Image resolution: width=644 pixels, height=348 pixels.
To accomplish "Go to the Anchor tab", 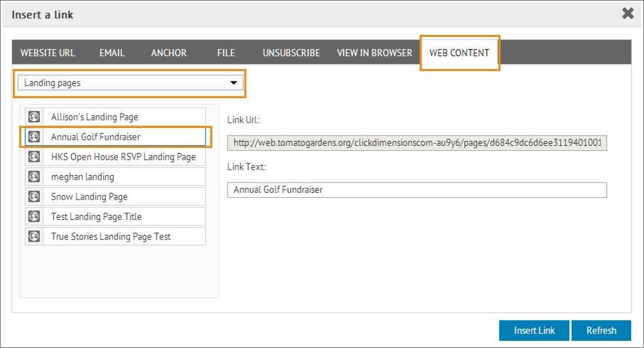I will (x=169, y=53).
